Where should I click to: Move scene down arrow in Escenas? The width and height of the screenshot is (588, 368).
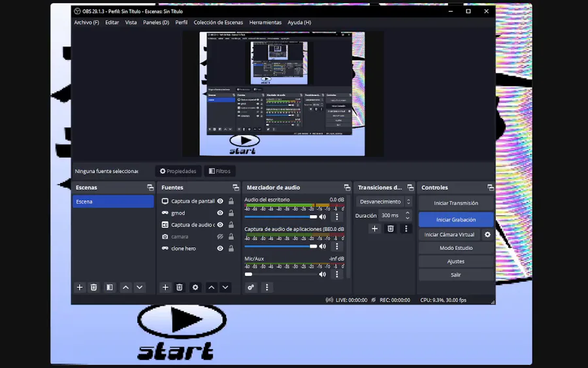point(140,288)
